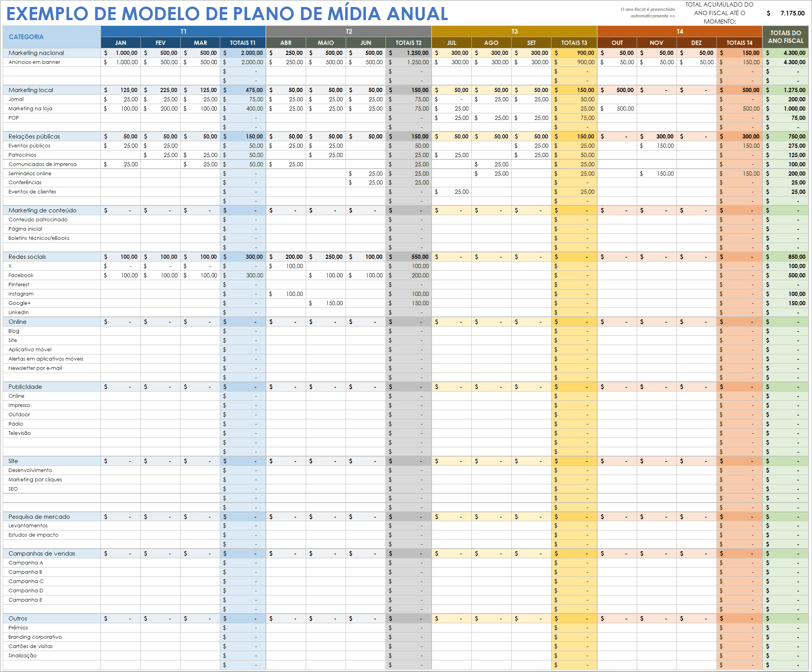The height and width of the screenshot is (672, 812).
Task: Click the title 'EXEMPLO DE MODELO DE PLANO DE MÍDIA ANUAL'
Action: point(227,14)
